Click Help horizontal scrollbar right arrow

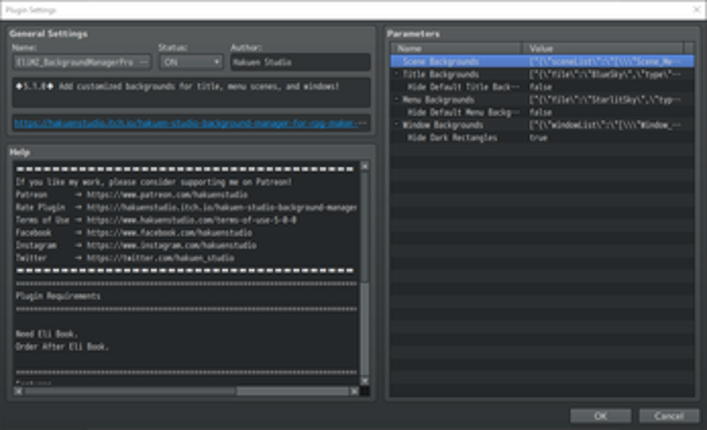click(x=355, y=391)
